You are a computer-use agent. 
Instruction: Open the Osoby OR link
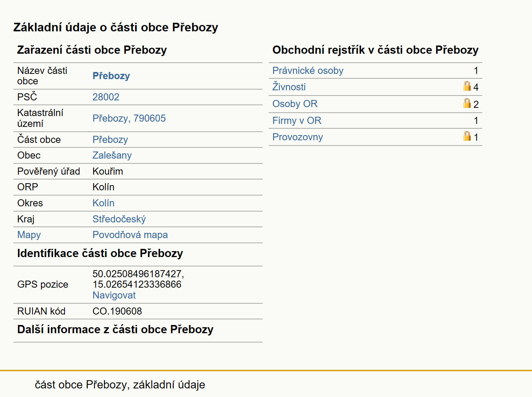click(295, 104)
